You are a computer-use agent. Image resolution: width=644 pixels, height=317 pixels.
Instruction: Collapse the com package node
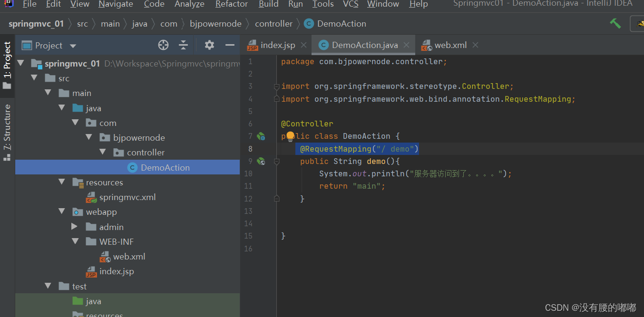(x=75, y=123)
